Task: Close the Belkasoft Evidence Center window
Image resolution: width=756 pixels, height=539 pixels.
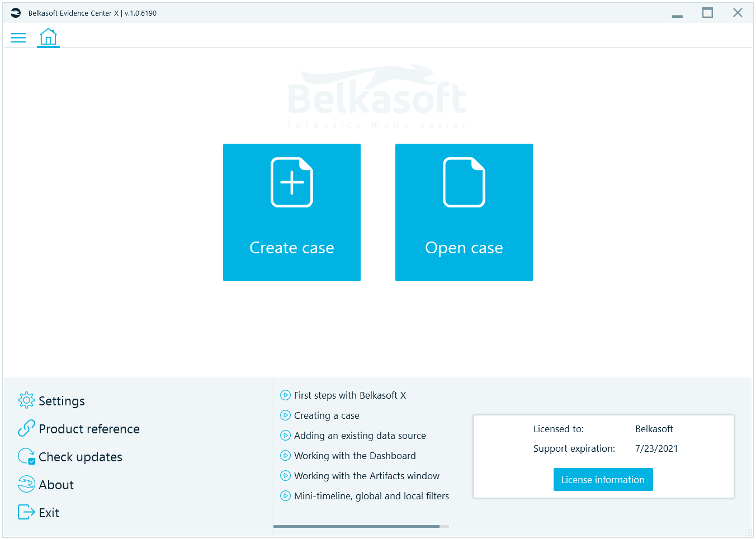Action: pyautogui.click(x=738, y=13)
